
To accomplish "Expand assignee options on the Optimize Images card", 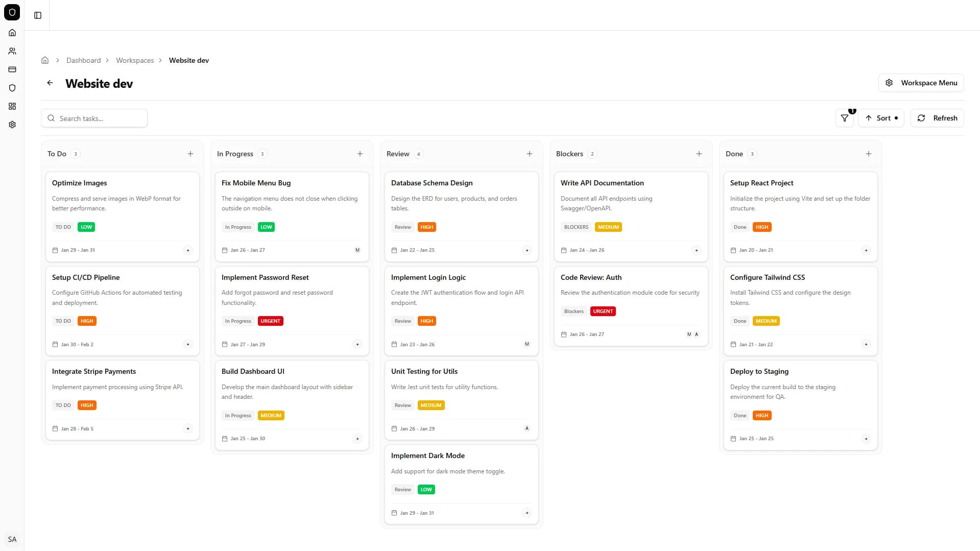I will coord(188,250).
